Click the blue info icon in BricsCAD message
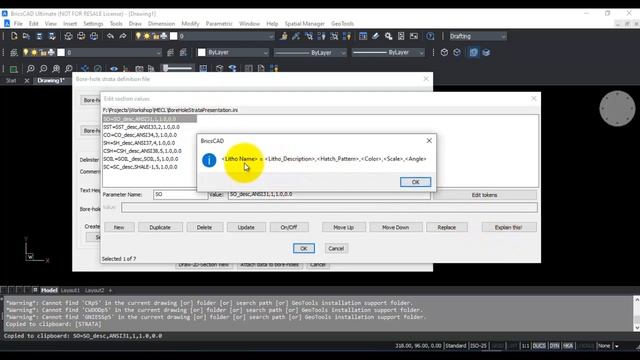Image resolution: width=640 pixels, height=360 pixels. [209, 160]
